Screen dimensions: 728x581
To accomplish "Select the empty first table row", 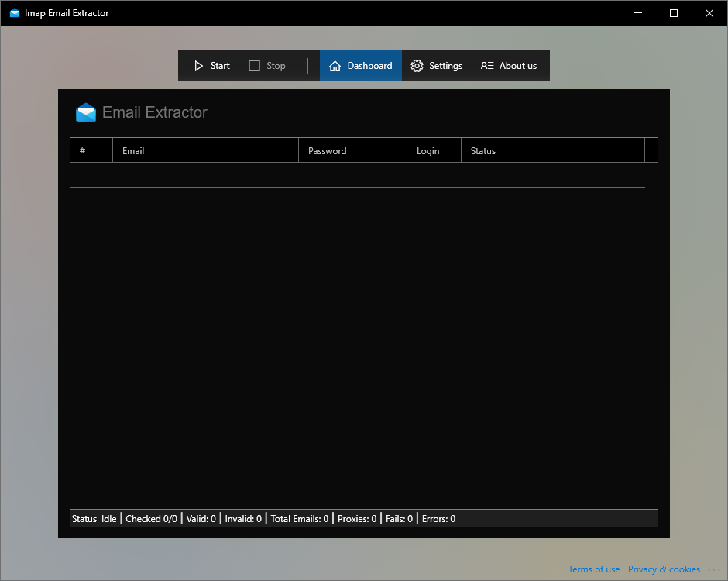I will 357,176.
